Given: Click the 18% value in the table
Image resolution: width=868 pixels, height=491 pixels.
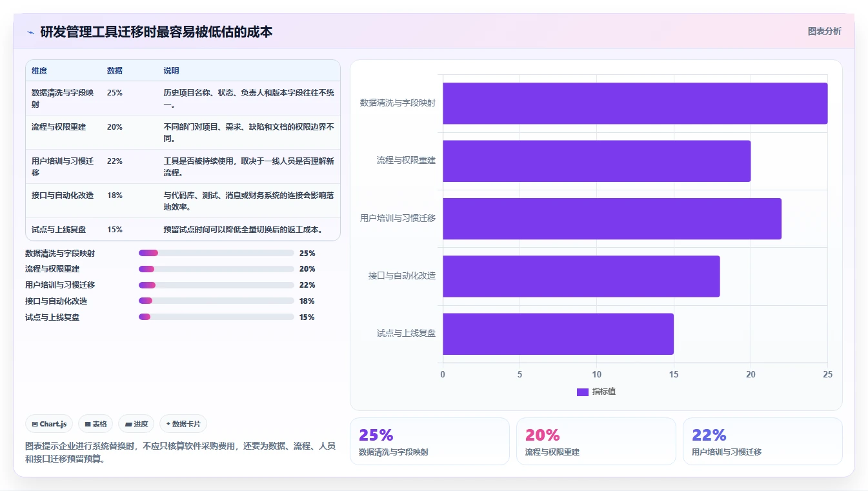Looking at the screenshot, I should pos(115,195).
